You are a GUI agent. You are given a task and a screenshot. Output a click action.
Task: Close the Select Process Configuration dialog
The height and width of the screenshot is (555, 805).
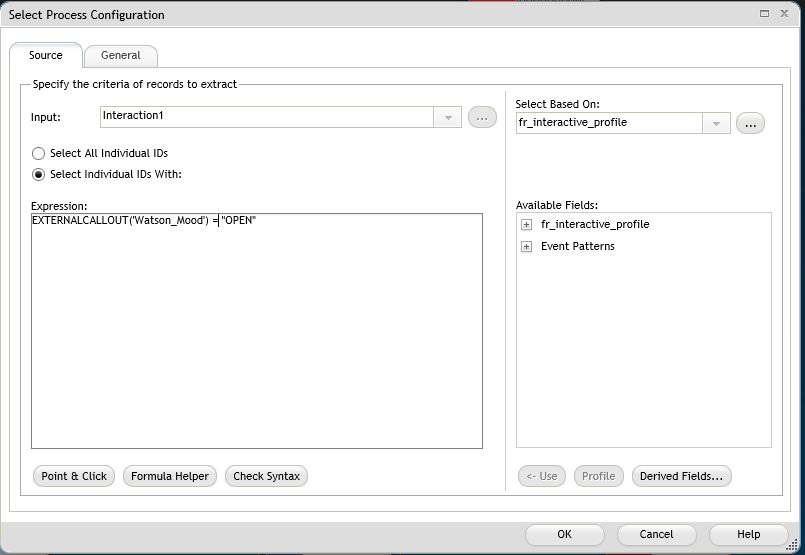point(784,14)
